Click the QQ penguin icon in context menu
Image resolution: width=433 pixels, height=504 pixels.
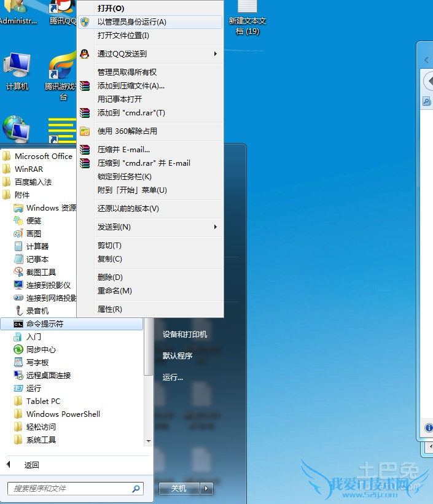[x=85, y=53]
